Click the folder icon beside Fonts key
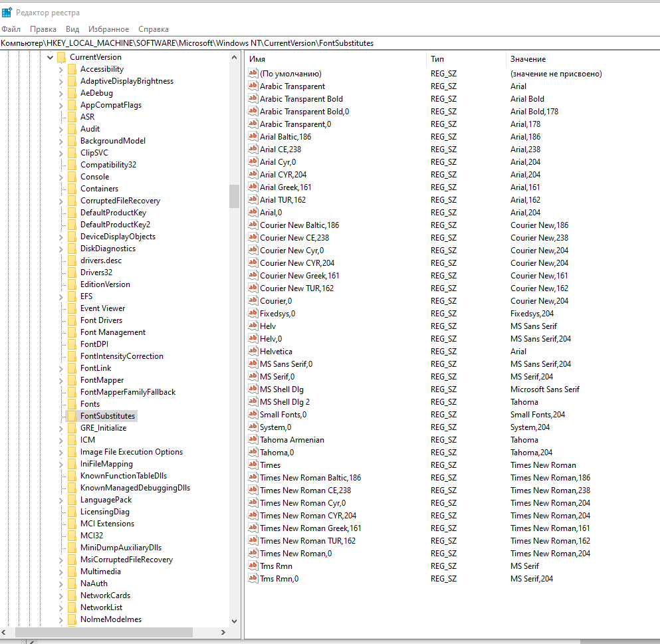 [x=72, y=404]
